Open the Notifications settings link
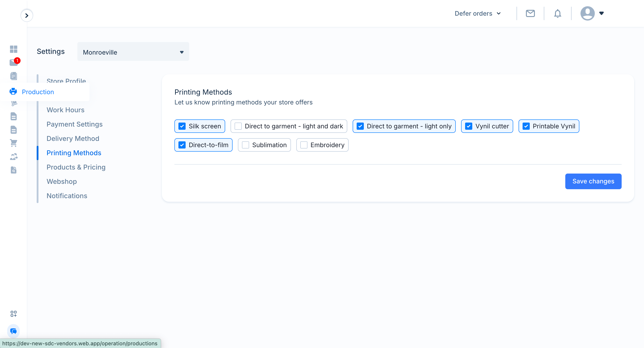Screen dimensions: 644x348 [x=67, y=196]
